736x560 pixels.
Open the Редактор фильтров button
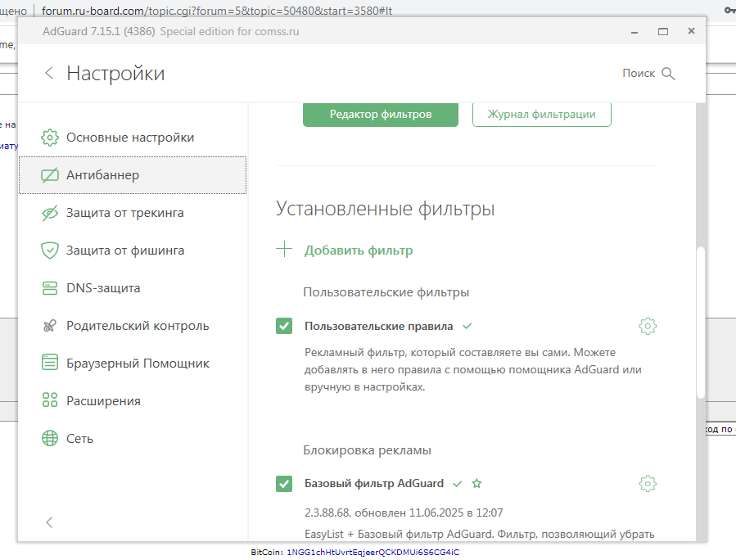click(380, 114)
